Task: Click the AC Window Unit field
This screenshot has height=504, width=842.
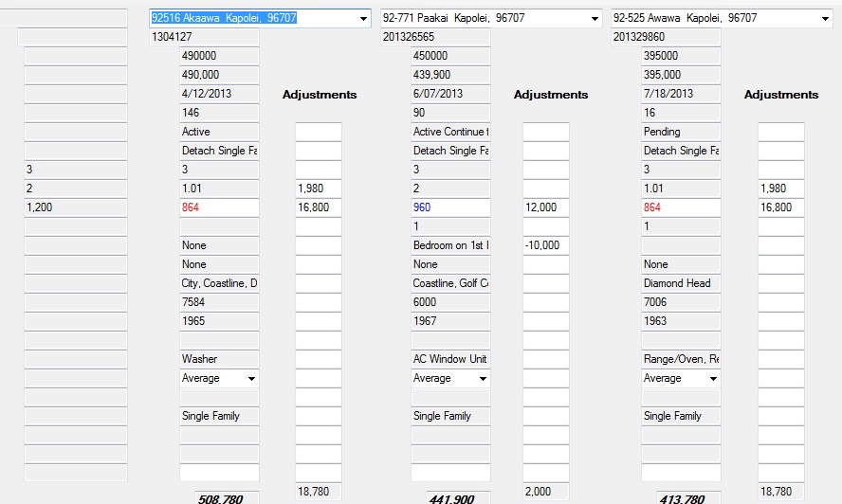Action: click(450, 359)
